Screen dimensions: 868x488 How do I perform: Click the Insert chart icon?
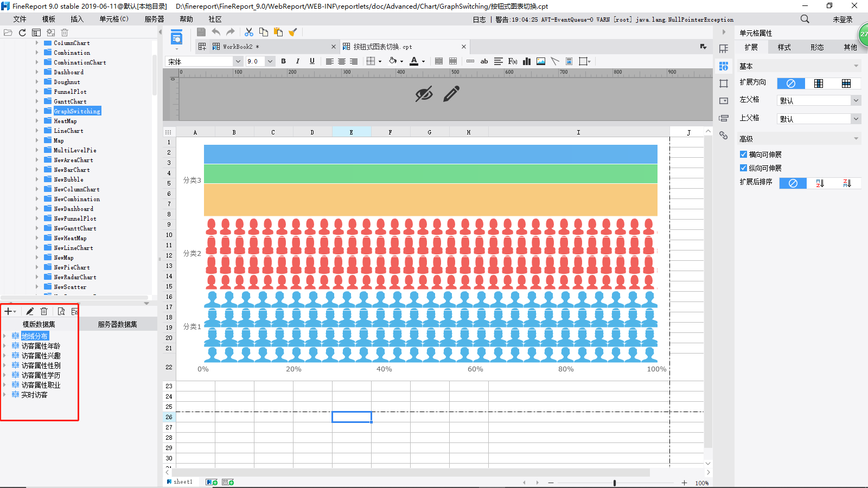click(x=527, y=61)
